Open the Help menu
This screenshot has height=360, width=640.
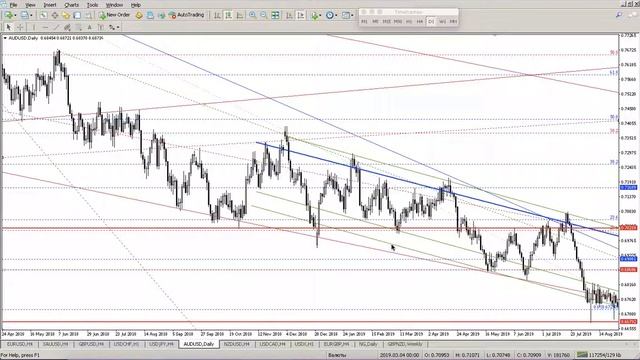click(x=136, y=5)
